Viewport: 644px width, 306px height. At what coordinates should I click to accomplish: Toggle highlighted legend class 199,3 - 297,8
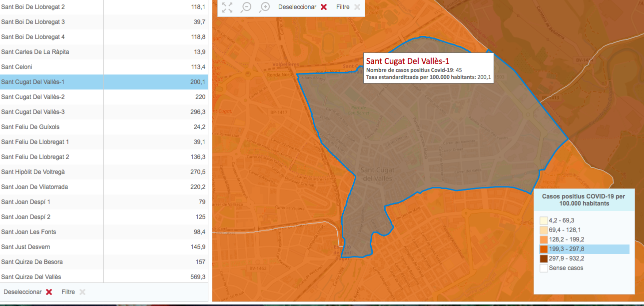click(544, 249)
